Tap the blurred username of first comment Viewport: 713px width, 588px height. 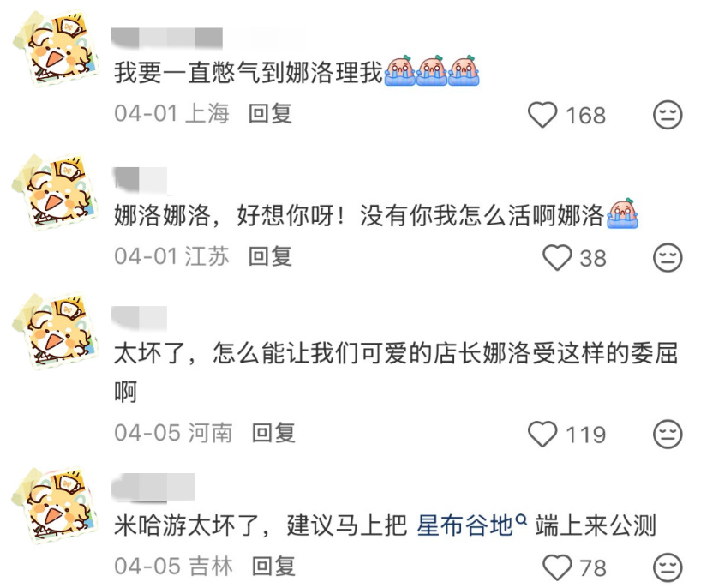coord(167,38)
